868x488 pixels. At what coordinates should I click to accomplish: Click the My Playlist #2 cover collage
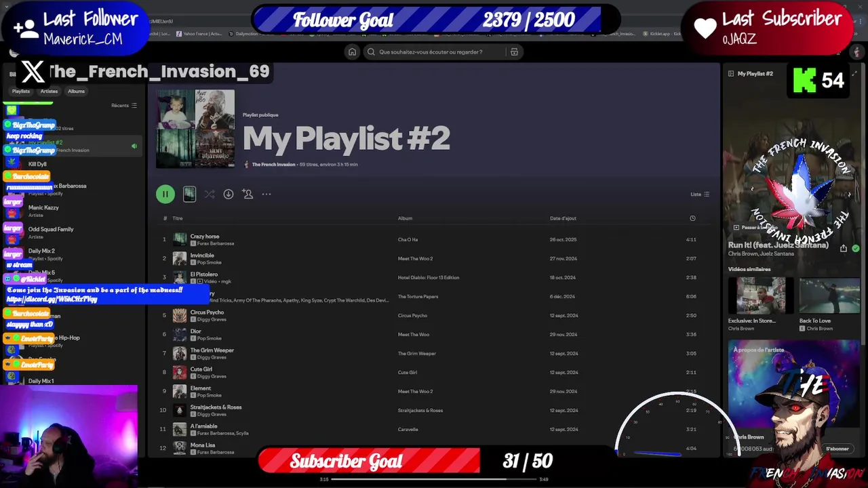[195, 129]
